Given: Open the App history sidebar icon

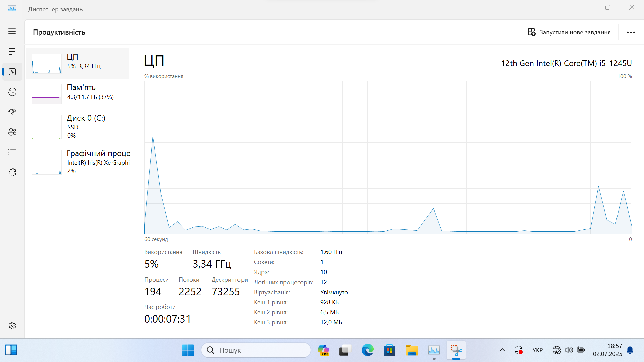Looking at the screenshot, I should click(12, 92).
